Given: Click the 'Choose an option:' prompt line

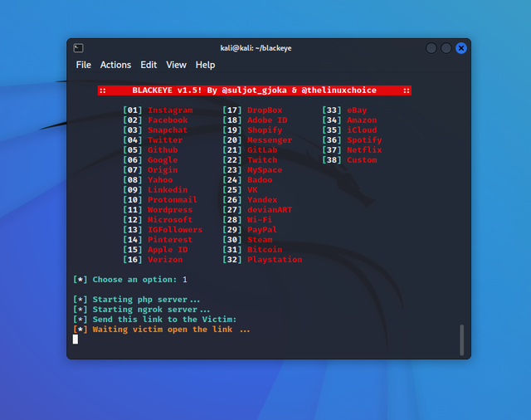Looking at the screenshot, I should click(130, 280).
